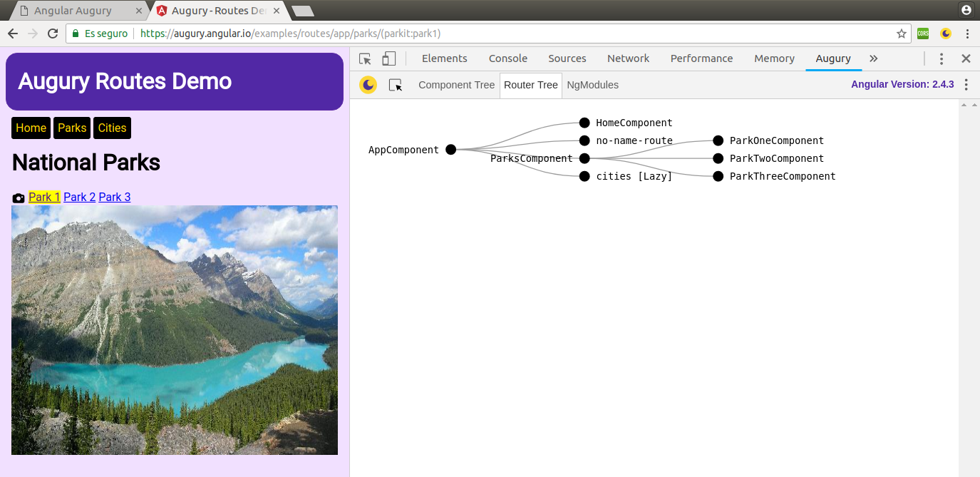Toggle the device toolbar icon
The image size is (980, 477).
pyautogui.click(x=388, y=58)
